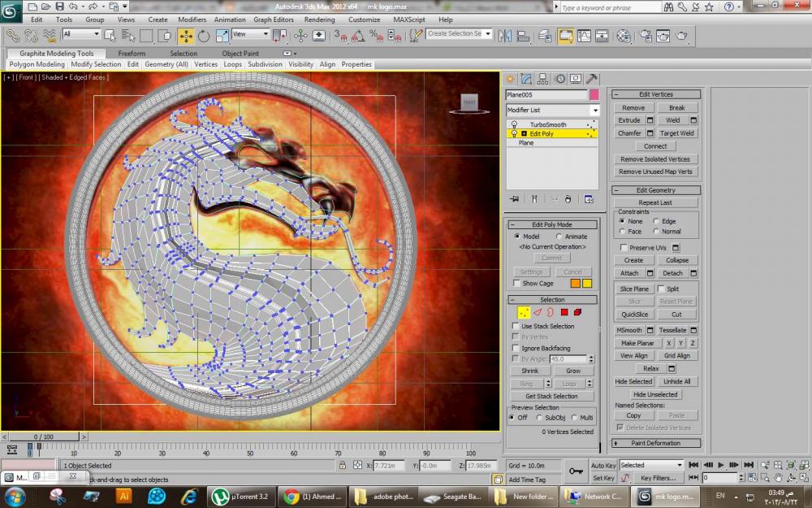Open Curve Editor from main toolbar
Screen dimensions: 812x508
click(584, 36)
